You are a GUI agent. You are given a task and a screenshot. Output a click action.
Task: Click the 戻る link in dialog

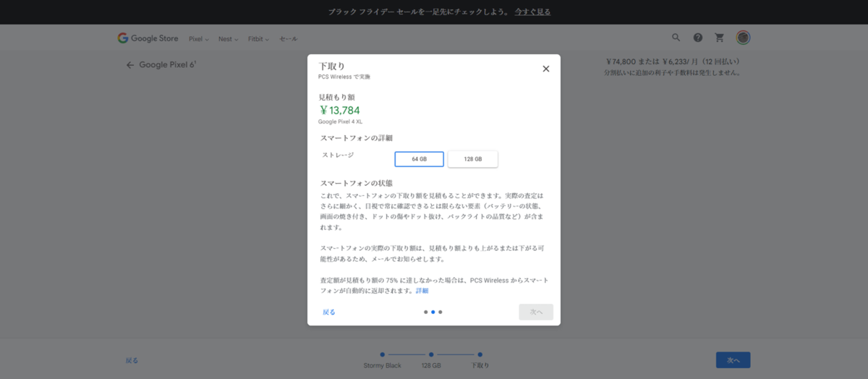click(329, 312)
